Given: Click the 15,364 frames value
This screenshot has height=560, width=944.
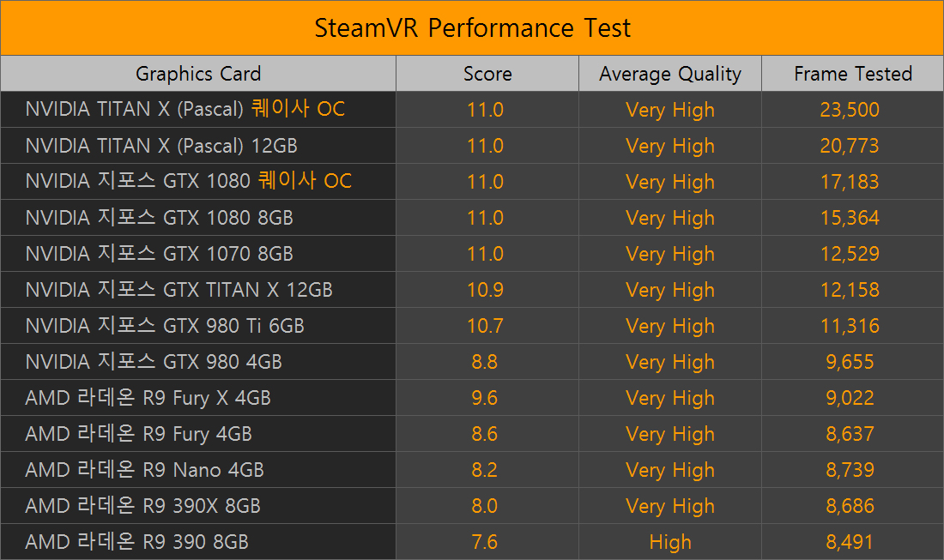Looking at the screenshot, I should tap(850, 218).
